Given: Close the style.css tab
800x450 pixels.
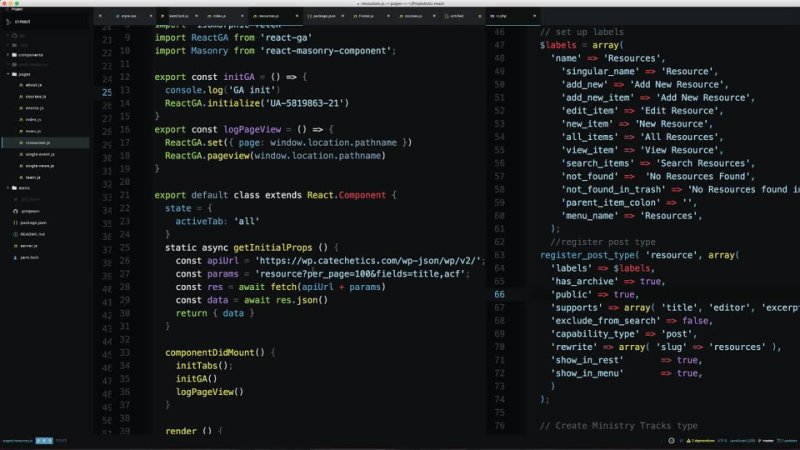Looking at the screenshot, I should coord(151,16).
